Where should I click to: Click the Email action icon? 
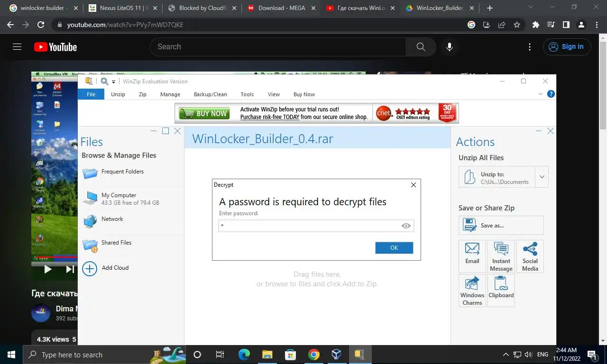tap(472, 256)
